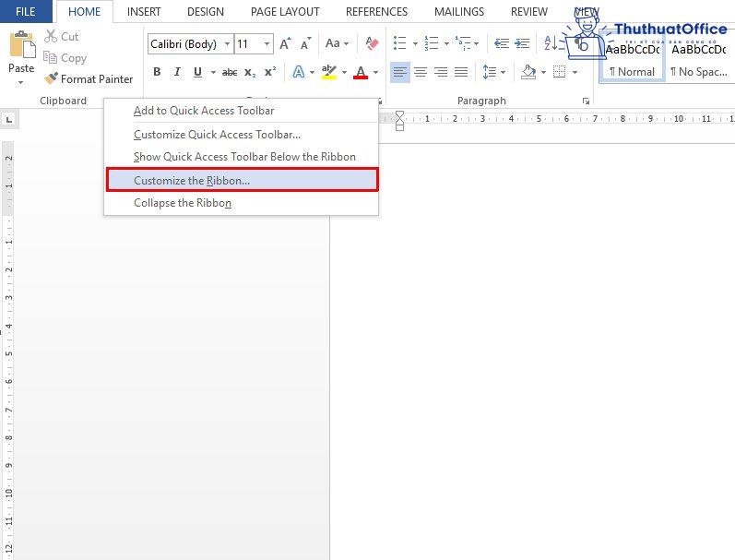Open the Paste options dropdown arrow
Viewport: 735px width, 560px height.
20,82
